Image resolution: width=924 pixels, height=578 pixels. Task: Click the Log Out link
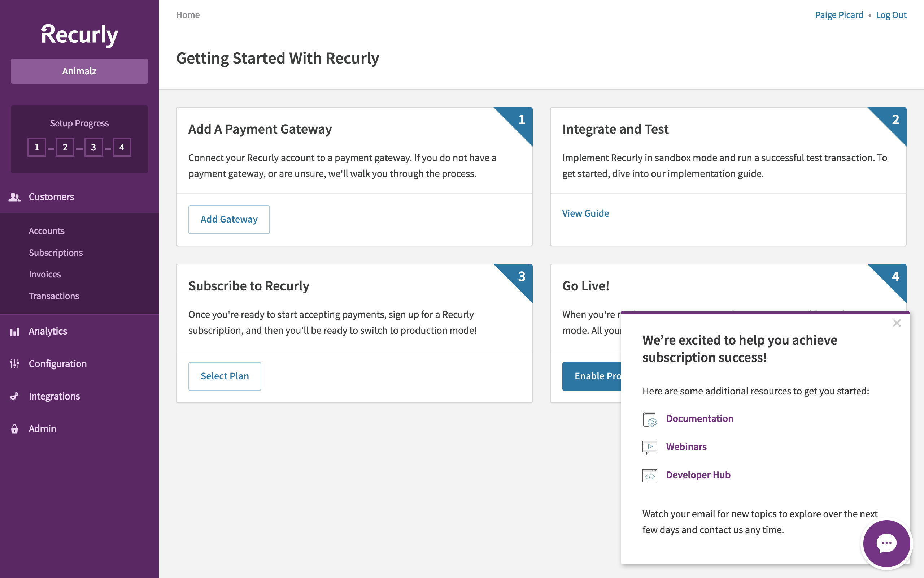tap(891, 15)
